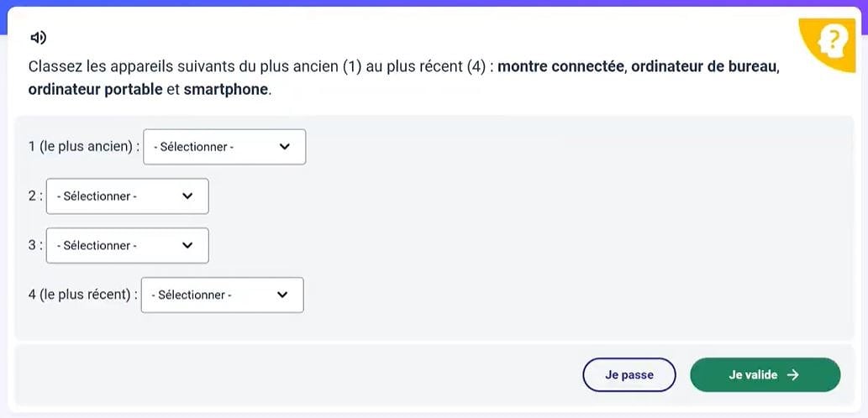Open the dropdown for position 2
The height and width of the screenshot is (418, 868).
(x=127, y=196)
